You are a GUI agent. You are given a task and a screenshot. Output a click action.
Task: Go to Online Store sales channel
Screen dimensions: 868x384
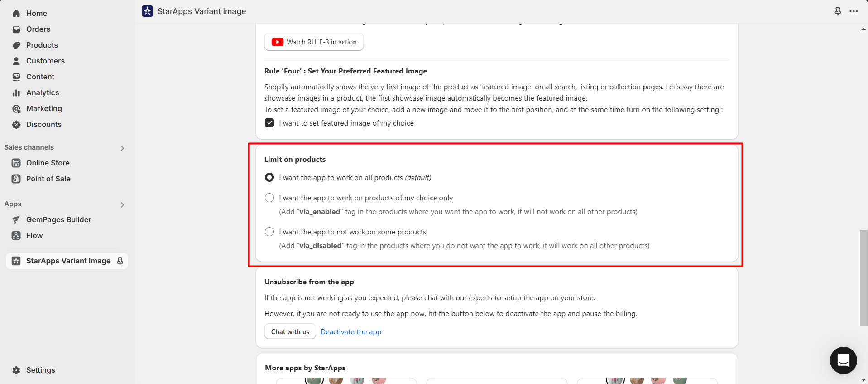(48, 163)
